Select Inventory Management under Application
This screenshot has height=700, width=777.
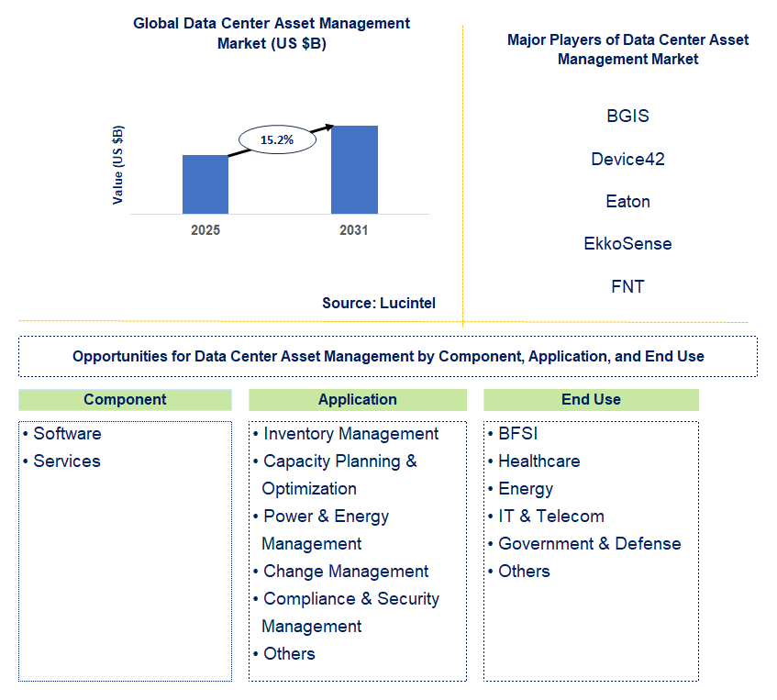pos(350,434)
